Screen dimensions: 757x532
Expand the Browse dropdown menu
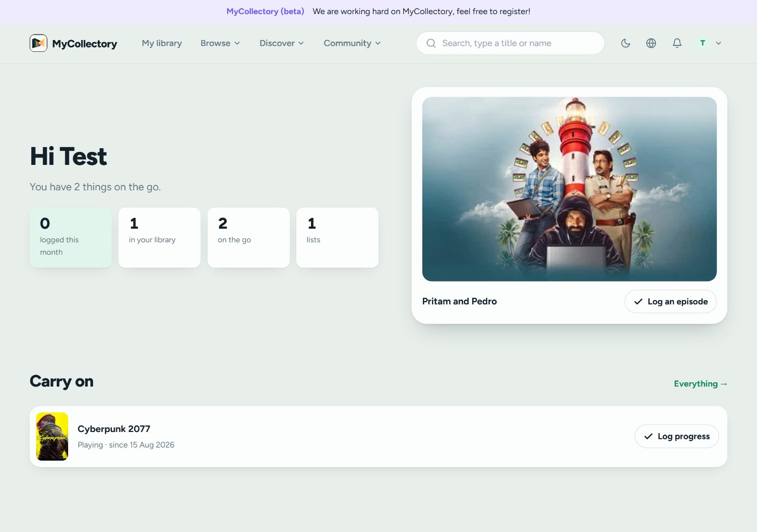click(x=220, y=43)
